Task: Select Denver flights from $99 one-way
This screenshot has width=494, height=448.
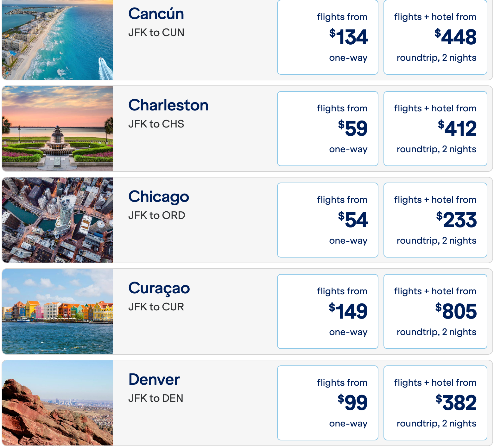Action: (327, 403)
